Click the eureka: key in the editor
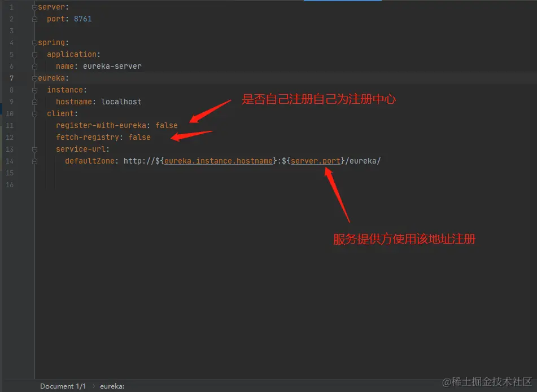The image size is (537, 392). pyautogui.click(x=53, y=78)
